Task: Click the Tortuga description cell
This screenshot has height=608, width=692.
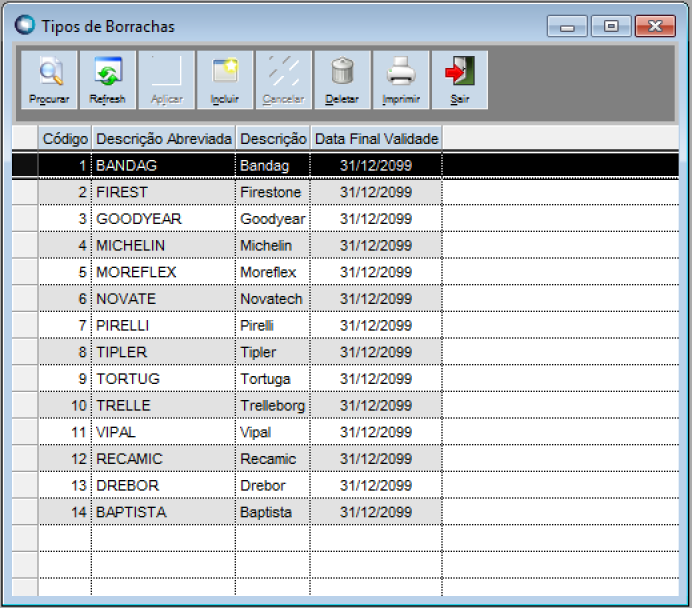Action: click(x=273, y=379)
